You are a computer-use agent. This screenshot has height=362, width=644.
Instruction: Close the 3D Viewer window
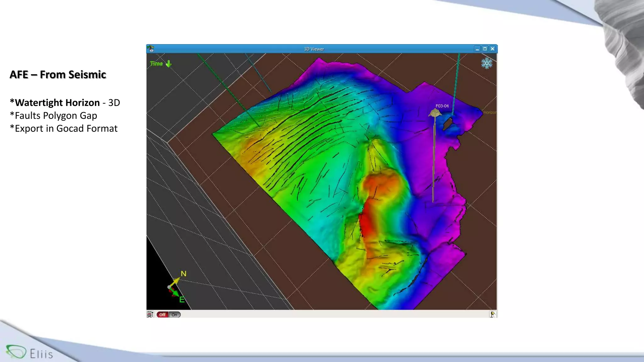click(492, 49)
